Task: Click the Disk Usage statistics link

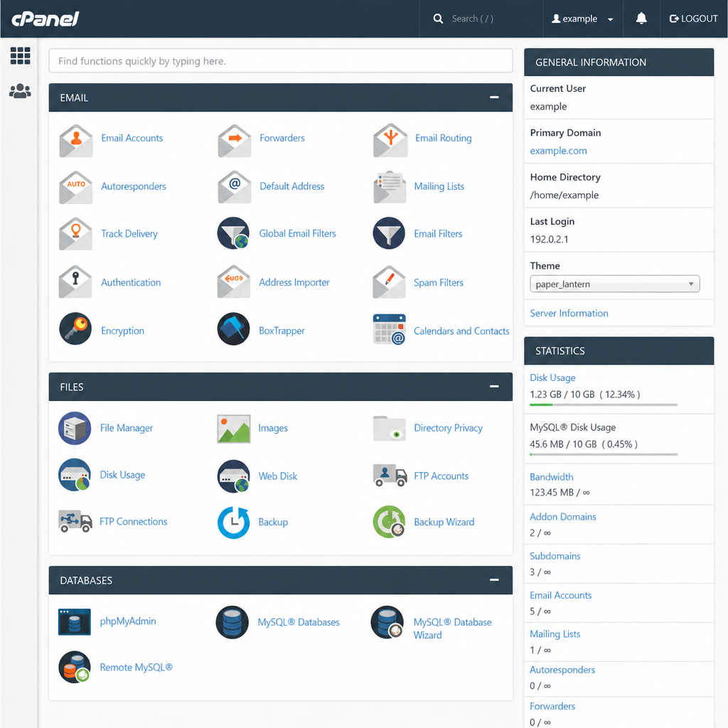Action: (552, 378)
